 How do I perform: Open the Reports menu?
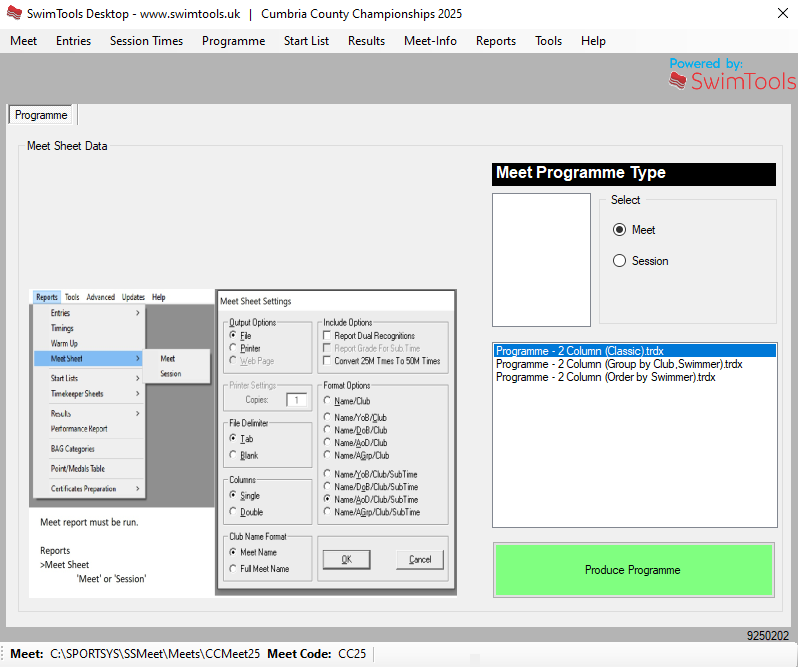[496, 41]
